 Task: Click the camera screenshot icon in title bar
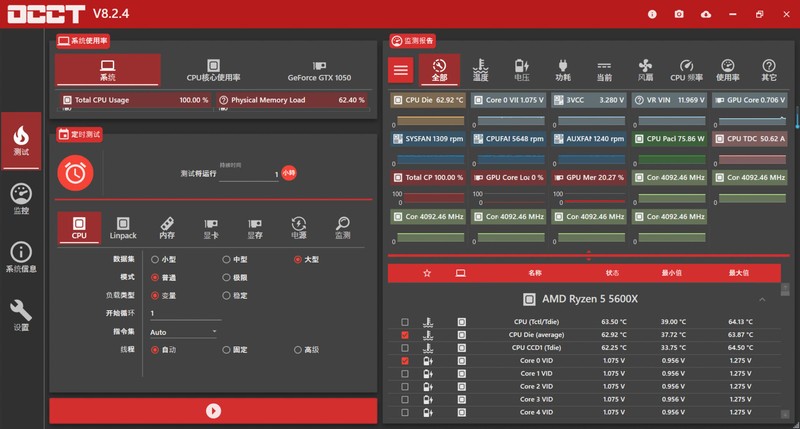[679, 15]
